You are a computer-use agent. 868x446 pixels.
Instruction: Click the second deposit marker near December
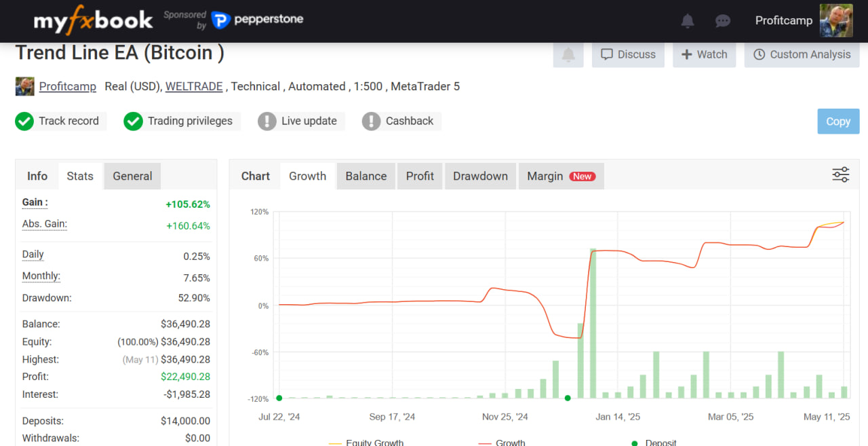tap(568, 398)
